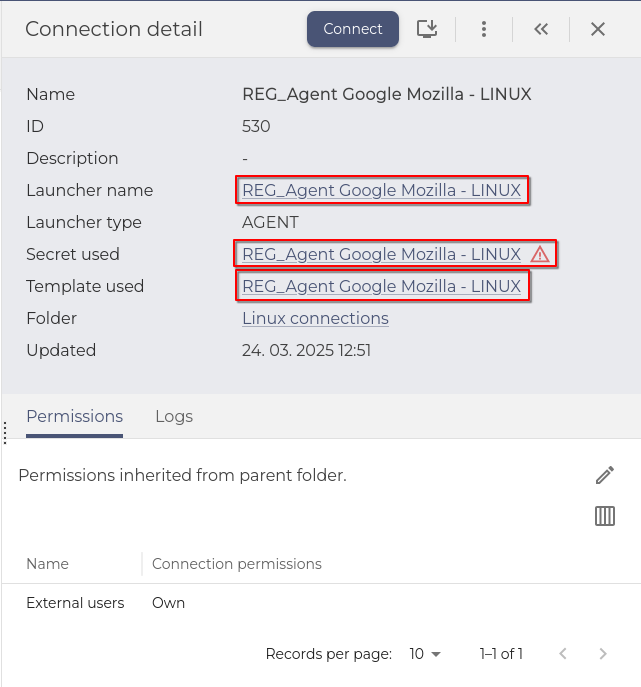This screenshot has height=687, width=641.
Task: Switch to the Logs tab
Action: coord(174,416)
